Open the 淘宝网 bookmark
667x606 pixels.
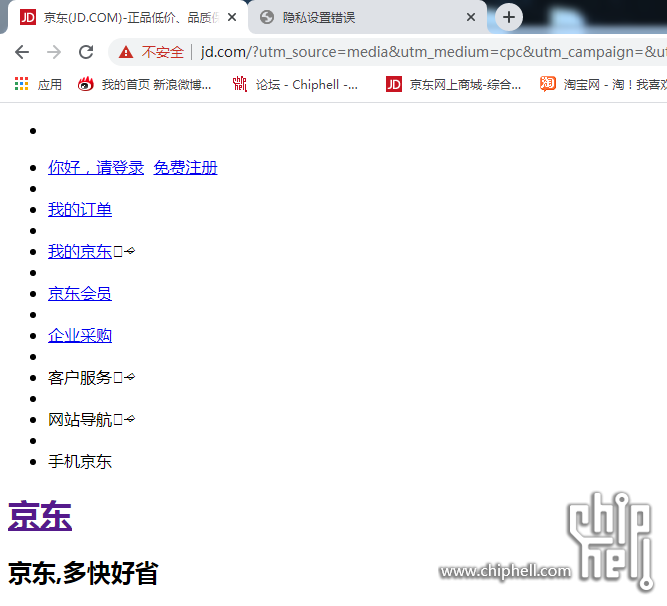click(603, 84)
